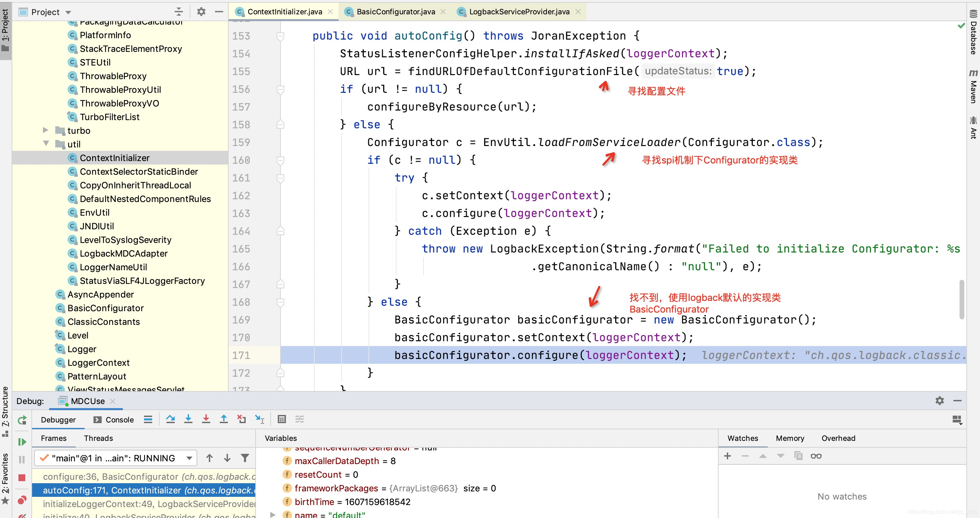This screenshot has height=518, width=980.
Task: Toggle the frames filter funnel icon
Action: click(x=245, y=458)
